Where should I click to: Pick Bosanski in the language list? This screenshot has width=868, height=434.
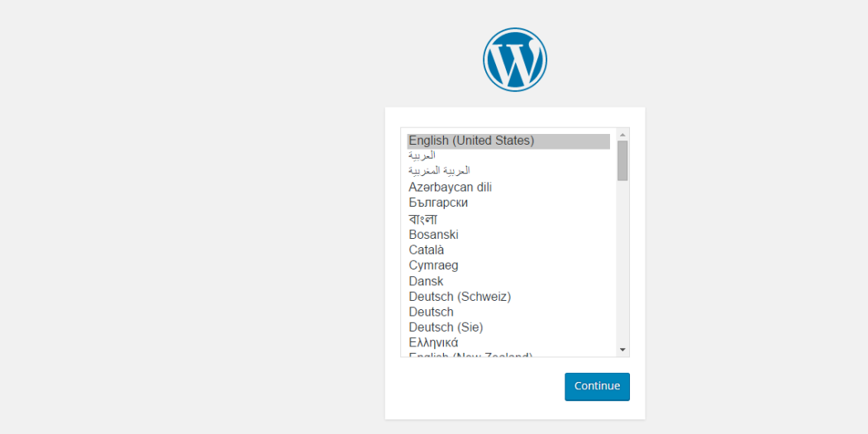(508, 235)
